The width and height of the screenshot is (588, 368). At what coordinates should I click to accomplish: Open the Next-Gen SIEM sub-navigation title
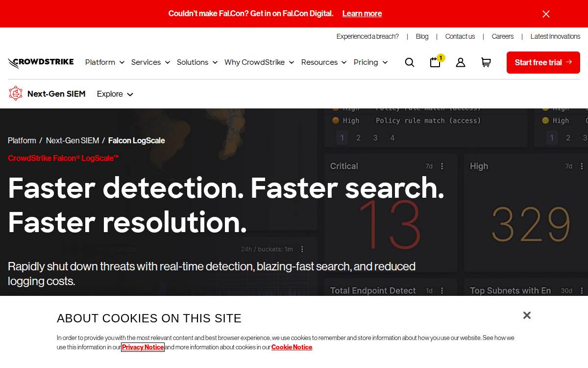point(56,94)
